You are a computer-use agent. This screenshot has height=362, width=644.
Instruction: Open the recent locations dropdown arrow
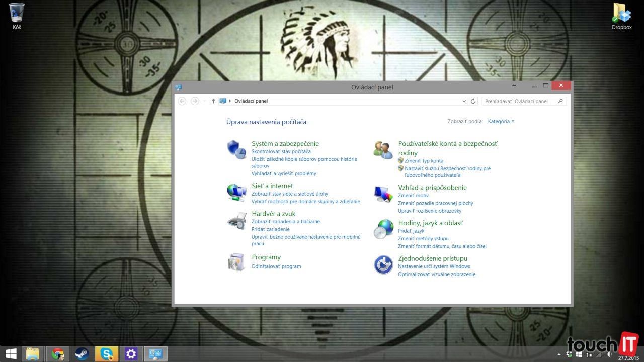205,101
